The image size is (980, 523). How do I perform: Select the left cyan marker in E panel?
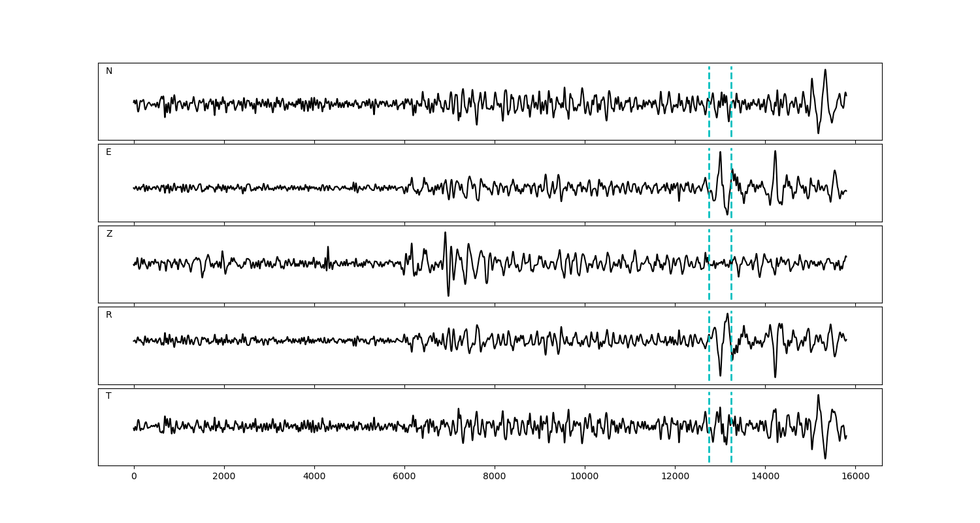pyautogui.click(x=709, y=183)
